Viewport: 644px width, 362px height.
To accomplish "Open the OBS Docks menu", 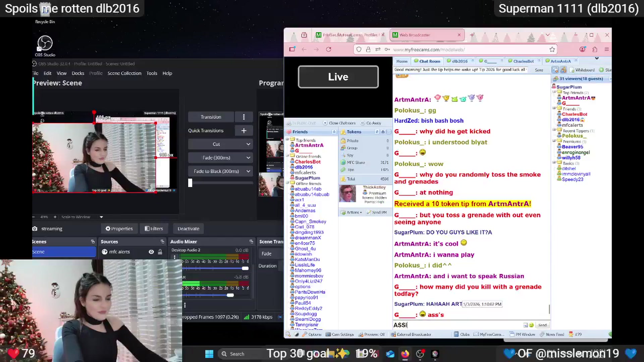I will tap(78, 73).
